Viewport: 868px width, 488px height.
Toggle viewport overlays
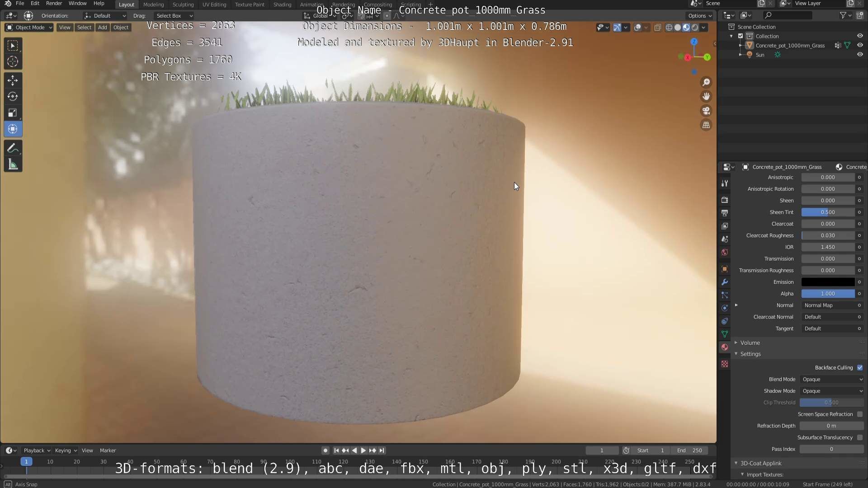pyautogui.click(x=637, y=28)
